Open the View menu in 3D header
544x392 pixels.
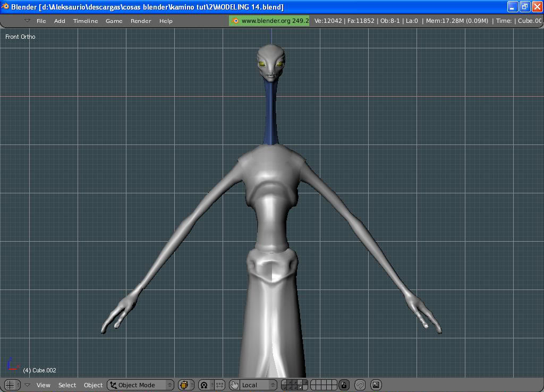coord(44,385)
